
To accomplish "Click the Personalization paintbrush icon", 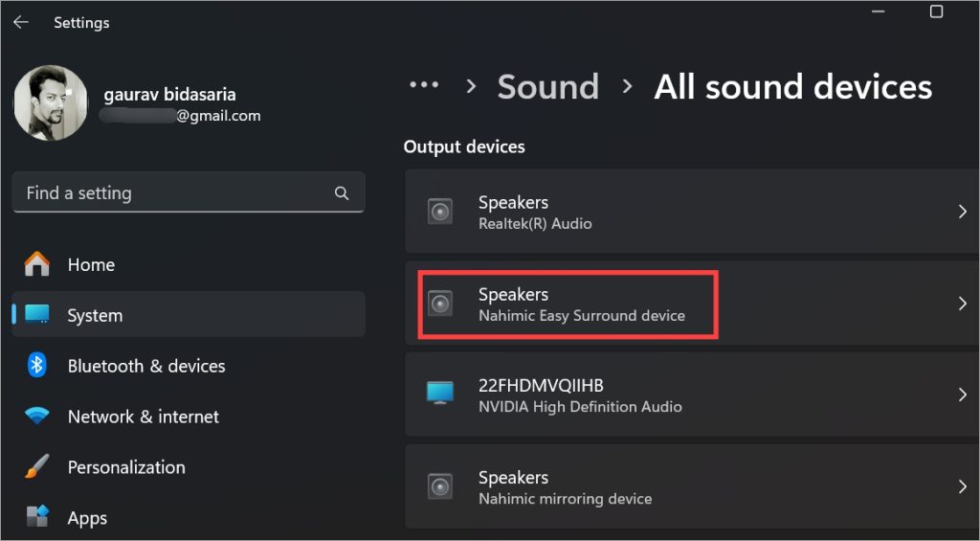I will point(37,467).
